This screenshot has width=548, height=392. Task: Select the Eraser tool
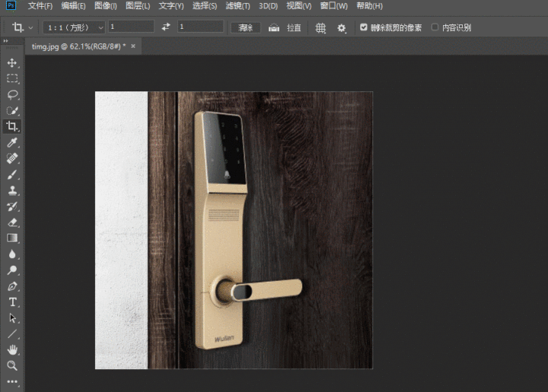(x=12, y=222)
